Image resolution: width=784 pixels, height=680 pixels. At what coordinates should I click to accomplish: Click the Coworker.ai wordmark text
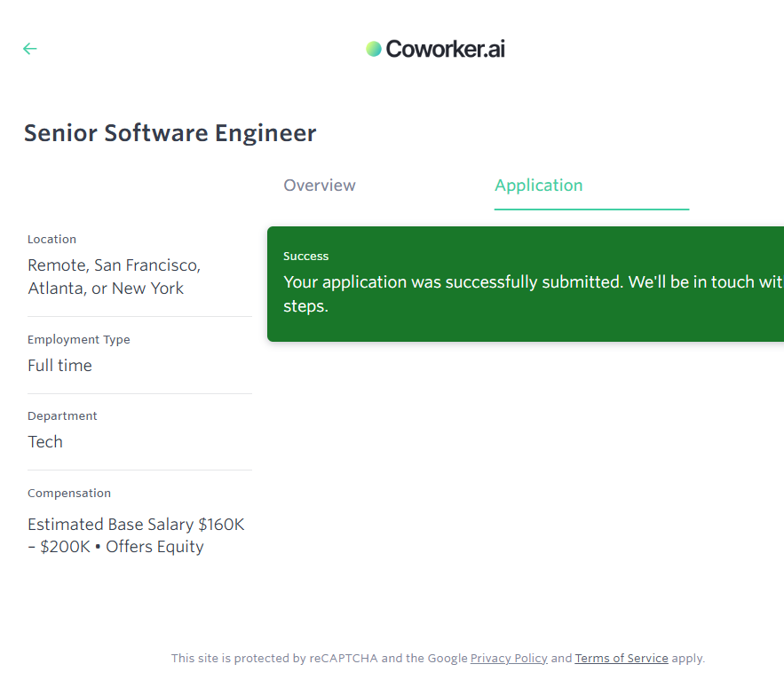tap(445, 49)
